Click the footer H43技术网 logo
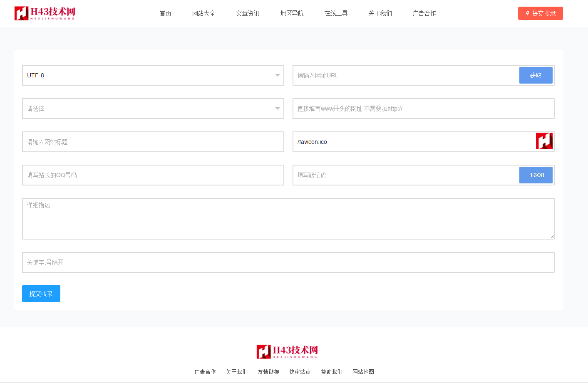The height and width of the screenshot is (388, 588). click(287, 352)
